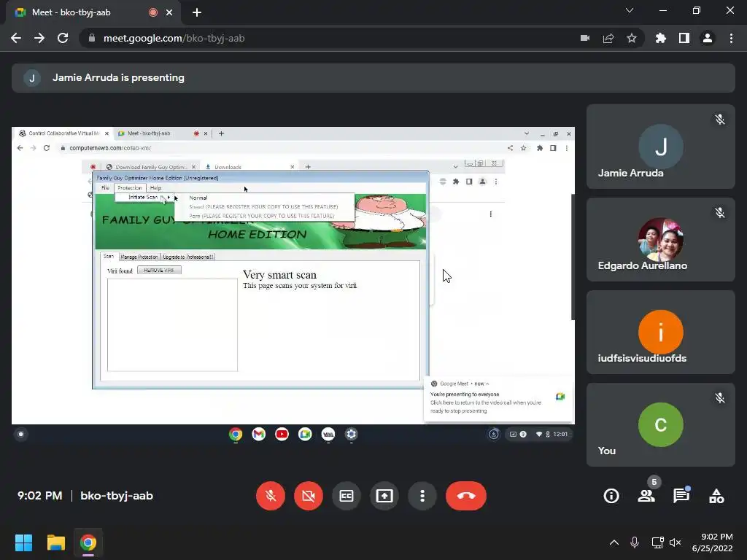Click launcher circle in shared Chromebook shelf

coord(20,434)
